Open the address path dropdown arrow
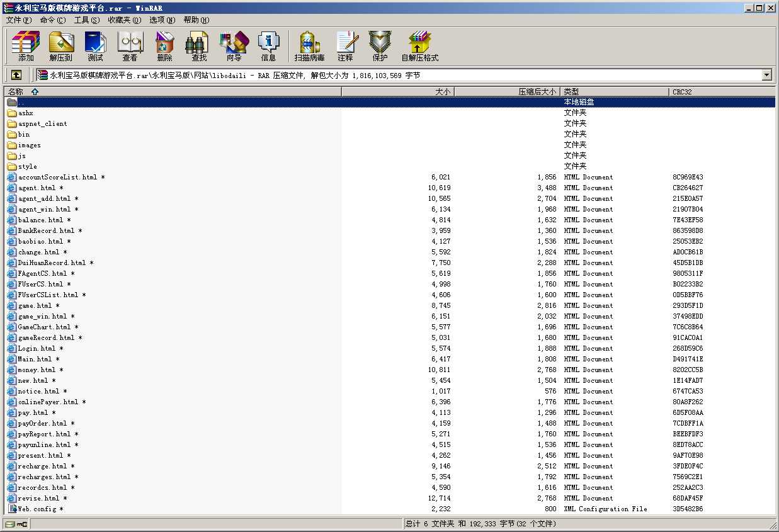Image resolution: width=779 pixels, height=532 pixels. pos(766,75)
